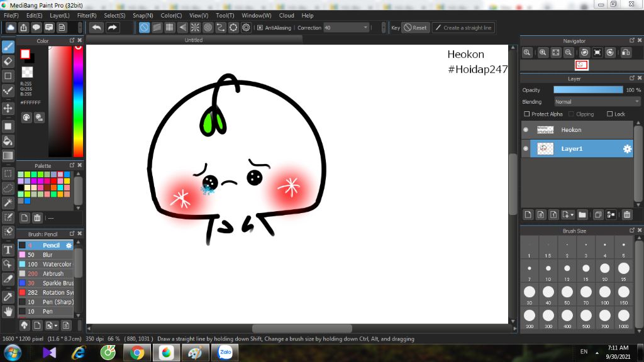Enable circle snap guide
The width and height of the screenshot is (644, 362).
[x=208, y=28]
